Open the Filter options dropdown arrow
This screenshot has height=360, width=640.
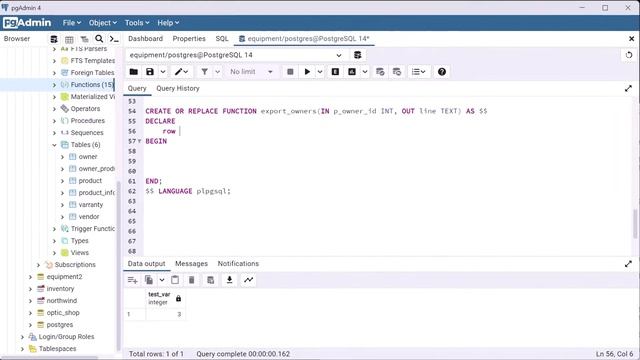(x=218, y=72)
